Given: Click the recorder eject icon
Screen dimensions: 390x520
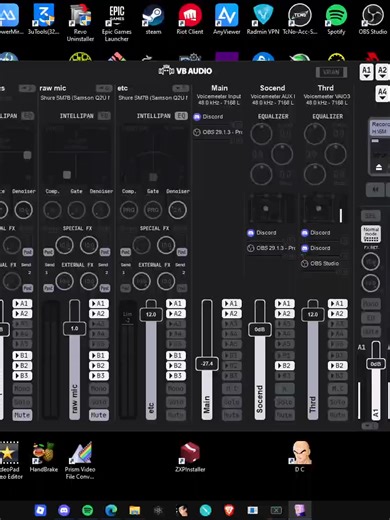Looking at the screenshot, I should [x=379, y=167].
